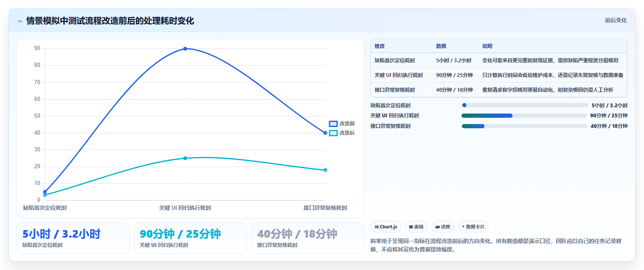Click table cell 缺陷首次定位耗时
Image resolution: width=644 pixels, height=270 pixels.
(x=395, y=61)
